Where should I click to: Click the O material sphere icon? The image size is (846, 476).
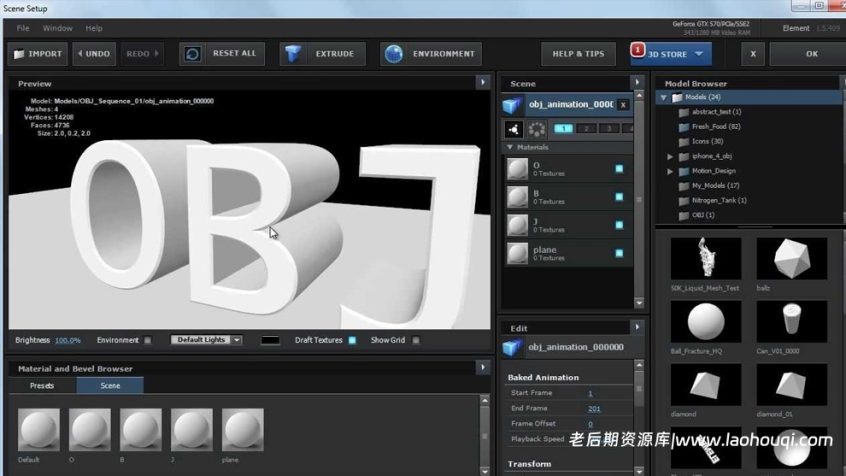(517, 169)
